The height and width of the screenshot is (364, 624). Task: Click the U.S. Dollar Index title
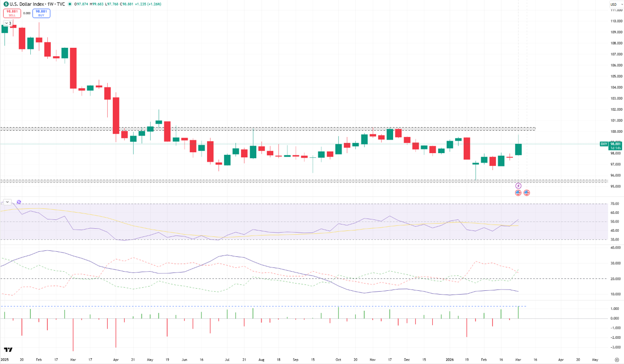tap(28, 4)
